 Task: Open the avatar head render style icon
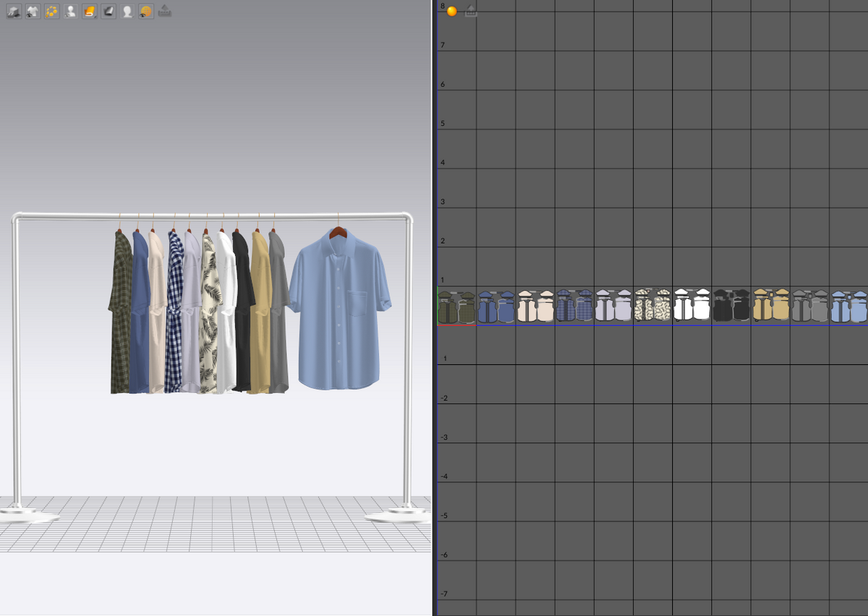[127, 12]
